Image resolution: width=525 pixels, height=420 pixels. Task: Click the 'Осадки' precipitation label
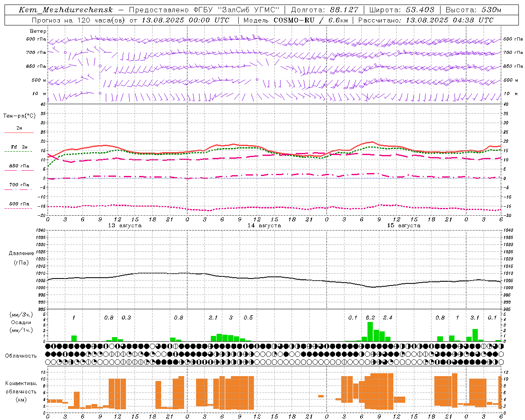(21, 322)
